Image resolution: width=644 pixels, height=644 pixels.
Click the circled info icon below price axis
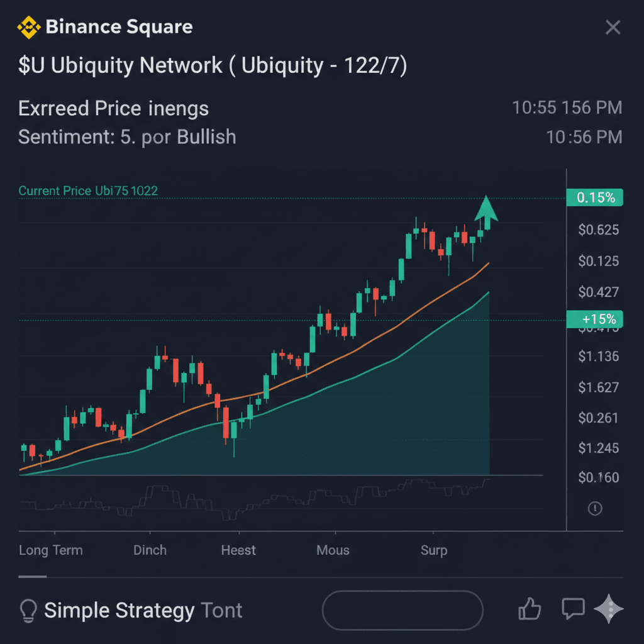(x=595, y=508)
